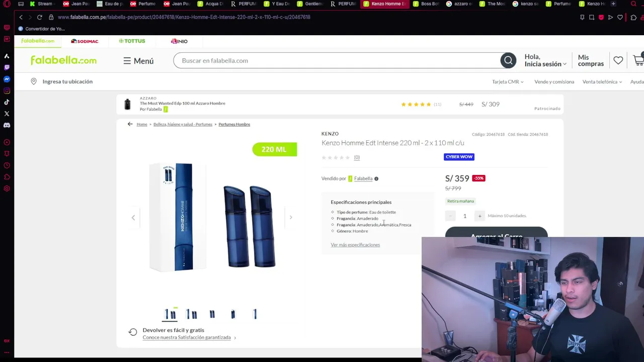
Task: Click the seller info icon next to Falabella
Action: coord(376,178)
